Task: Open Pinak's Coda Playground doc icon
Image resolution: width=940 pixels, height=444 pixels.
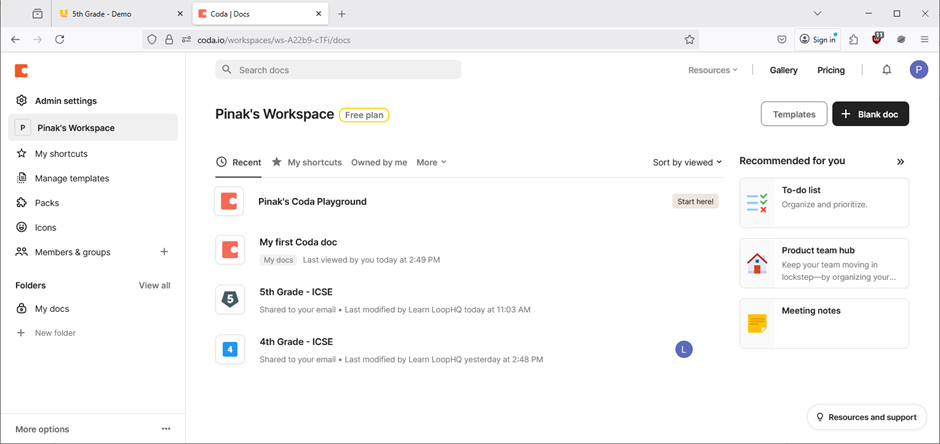Action: pos(229,201)
